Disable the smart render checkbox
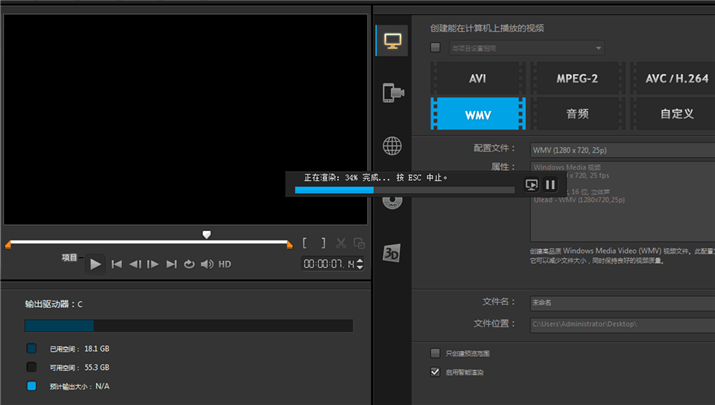The image size is (715, 405). coord(435,372)
